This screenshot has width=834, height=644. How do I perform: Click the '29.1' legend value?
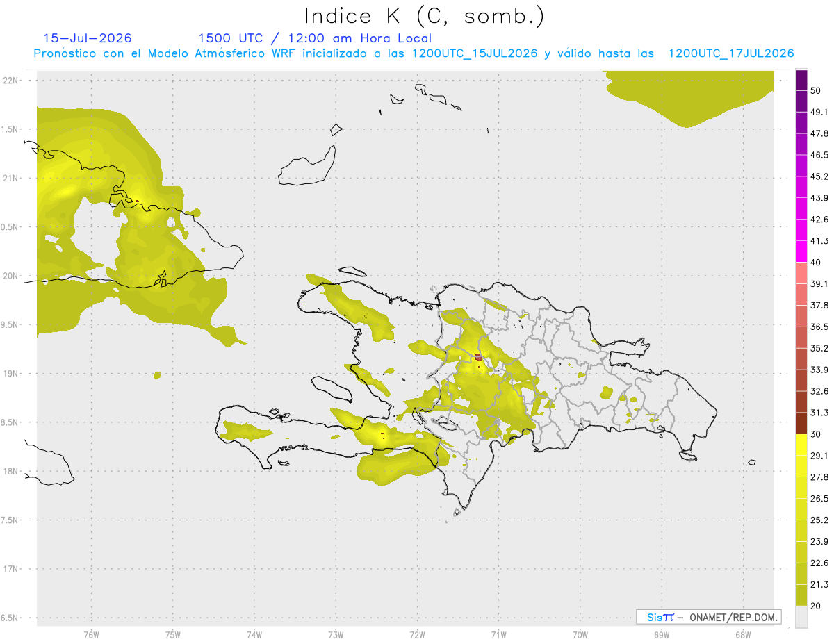(x=819, y=456)
